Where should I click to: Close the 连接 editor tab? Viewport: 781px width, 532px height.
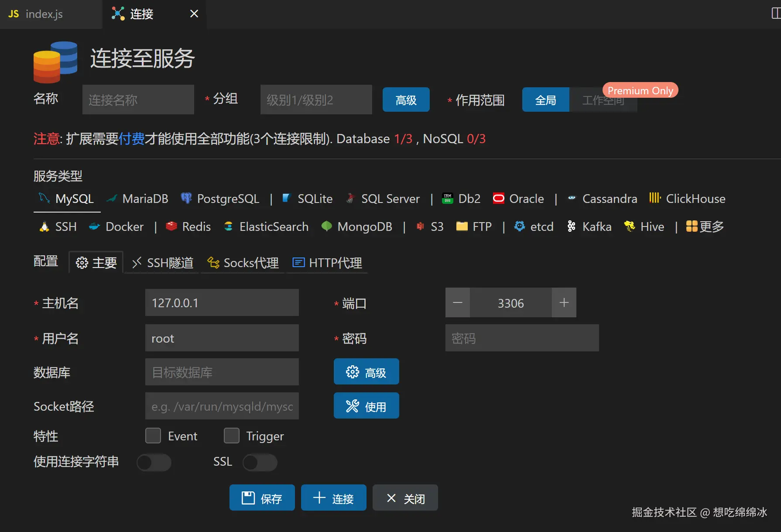click(194, 14)
